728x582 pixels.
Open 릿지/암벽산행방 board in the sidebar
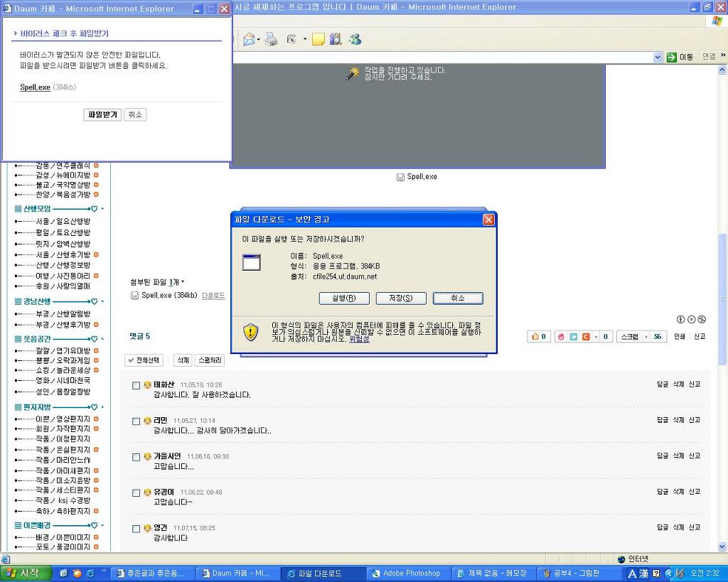tap(63, 244)
